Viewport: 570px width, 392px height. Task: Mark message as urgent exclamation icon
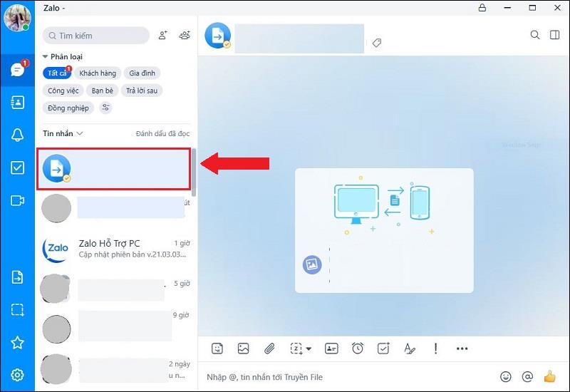(435, 349)
